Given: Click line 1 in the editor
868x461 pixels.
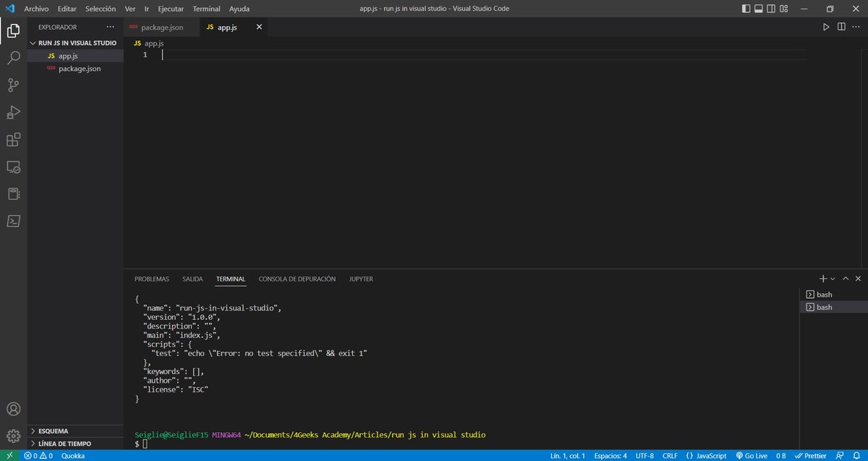Looking at the screenshot, I should [483, 55].
